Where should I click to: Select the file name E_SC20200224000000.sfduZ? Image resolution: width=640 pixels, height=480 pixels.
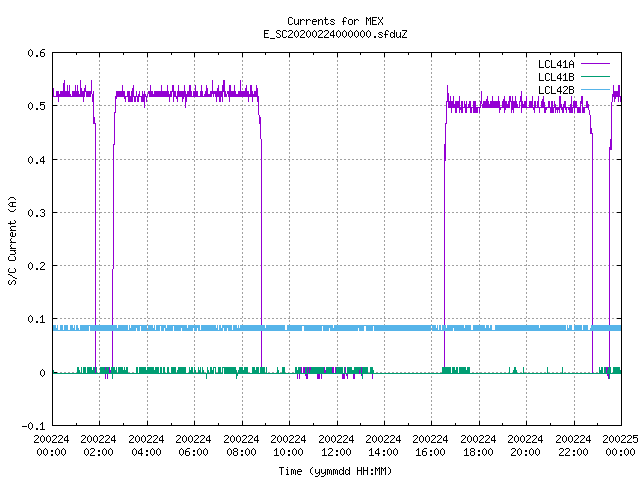click(335, 34)
